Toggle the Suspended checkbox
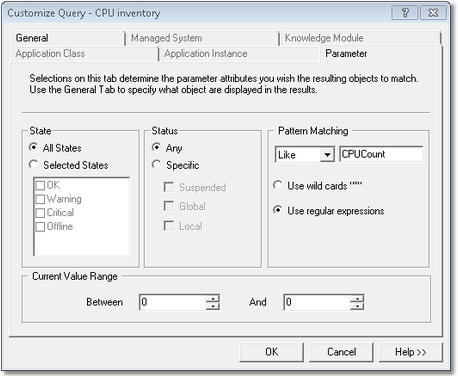458x378 pixels. (x=169, y=187)
